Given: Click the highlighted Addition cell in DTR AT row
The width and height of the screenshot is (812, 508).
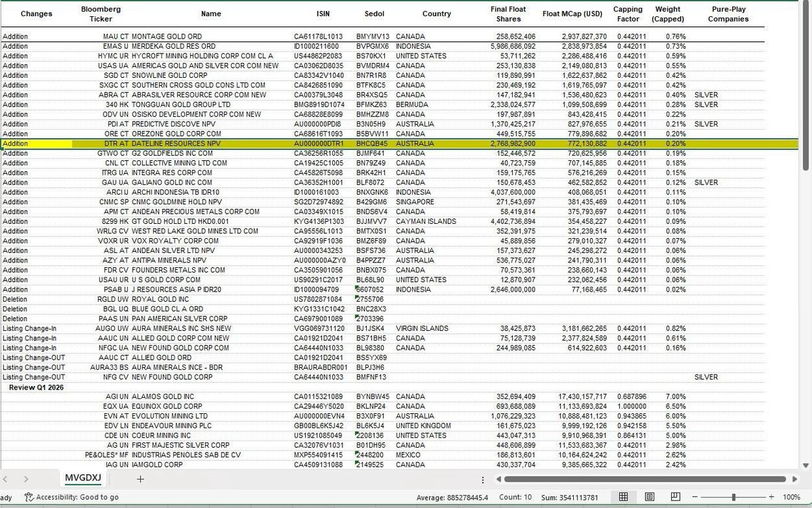Looking at the screenshot, I should (x=37, y=143).
